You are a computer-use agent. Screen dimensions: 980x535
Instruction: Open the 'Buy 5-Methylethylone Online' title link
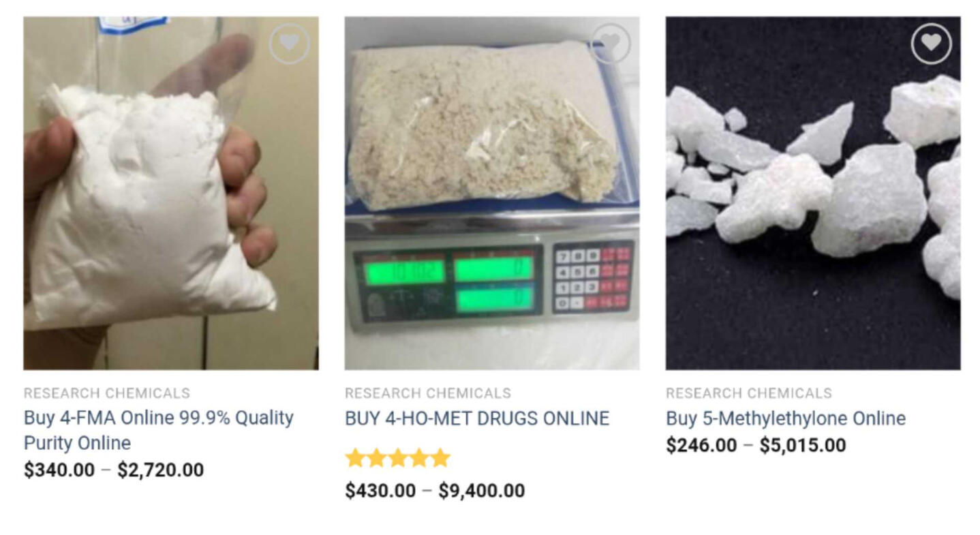coord(786,418)
